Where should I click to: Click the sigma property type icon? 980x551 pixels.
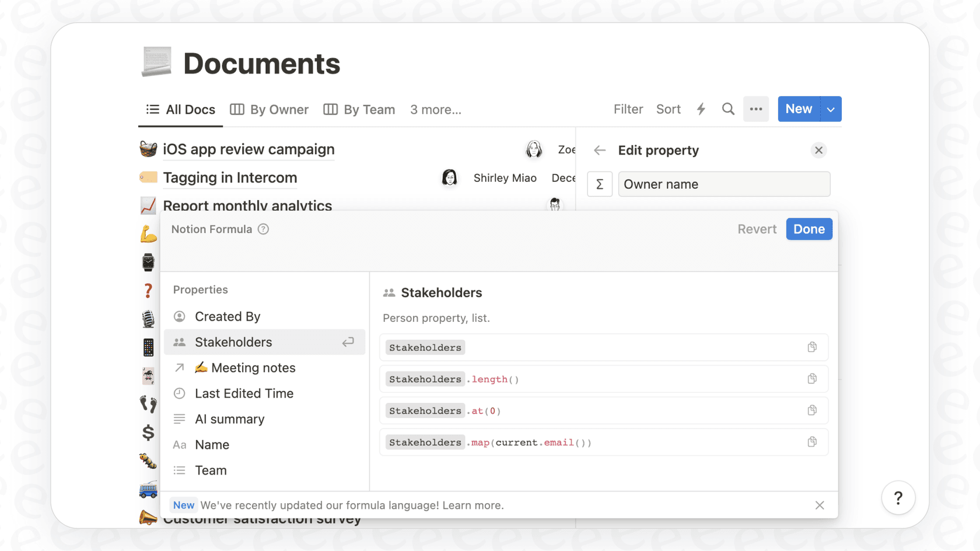tap(600, 184)
